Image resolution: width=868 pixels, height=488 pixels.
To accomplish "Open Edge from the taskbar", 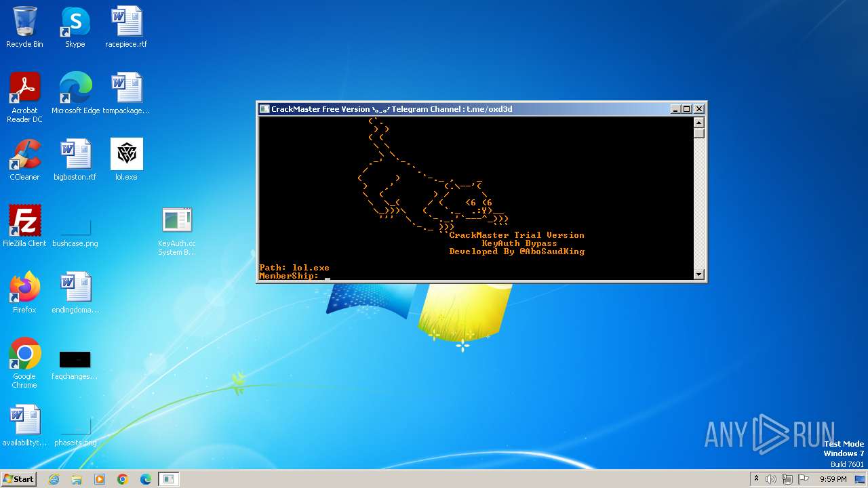I will coord(146,479).
